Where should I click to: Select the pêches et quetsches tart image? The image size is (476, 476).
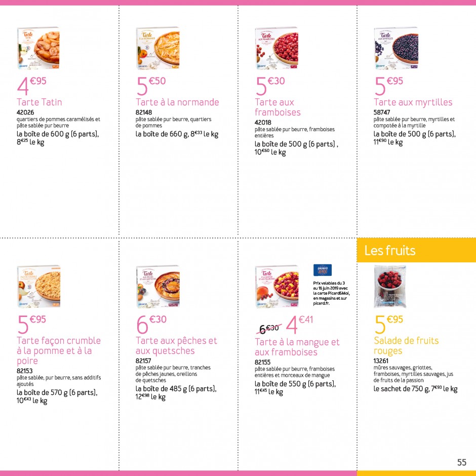157,287
